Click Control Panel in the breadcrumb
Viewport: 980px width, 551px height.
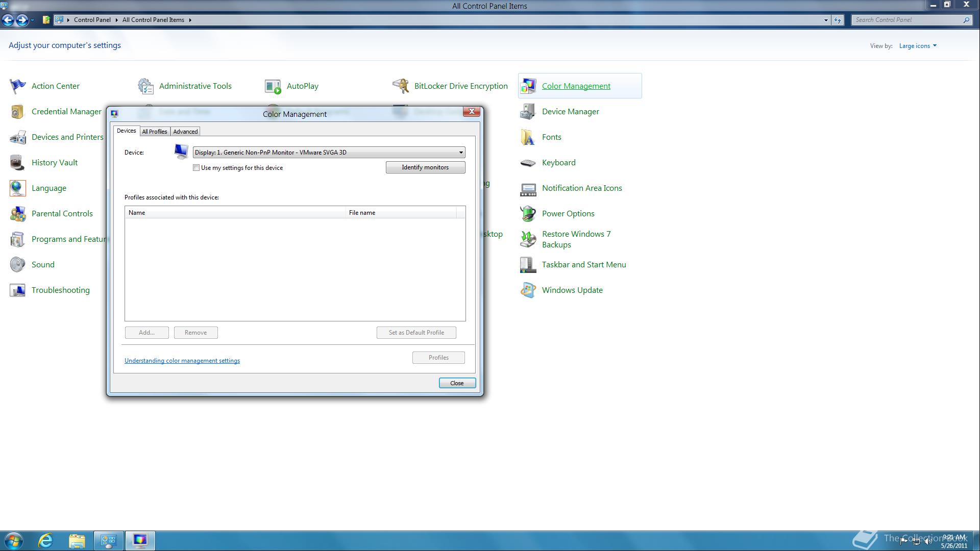point(92,20)
